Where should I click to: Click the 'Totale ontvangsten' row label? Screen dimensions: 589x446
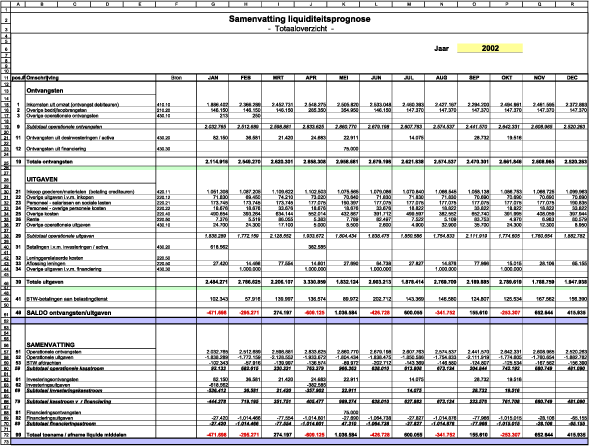49,162
